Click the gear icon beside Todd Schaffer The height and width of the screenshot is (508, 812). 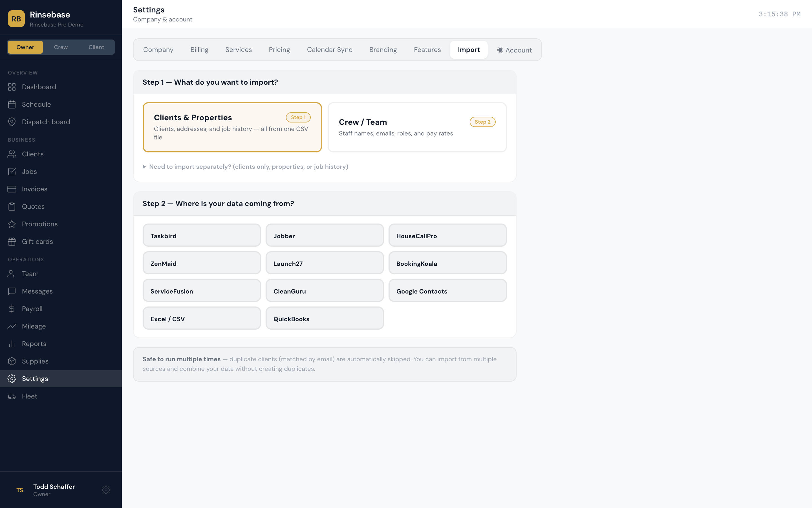[x=106, y=490]
